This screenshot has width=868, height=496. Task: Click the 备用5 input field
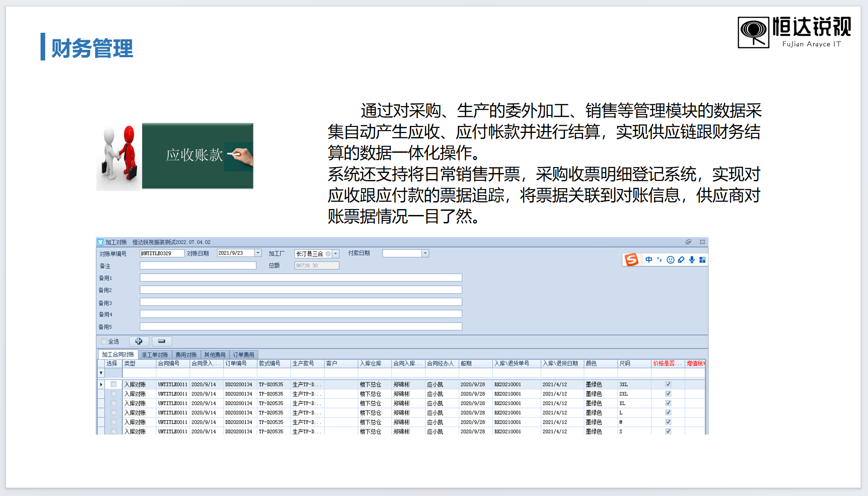point(301,327)
